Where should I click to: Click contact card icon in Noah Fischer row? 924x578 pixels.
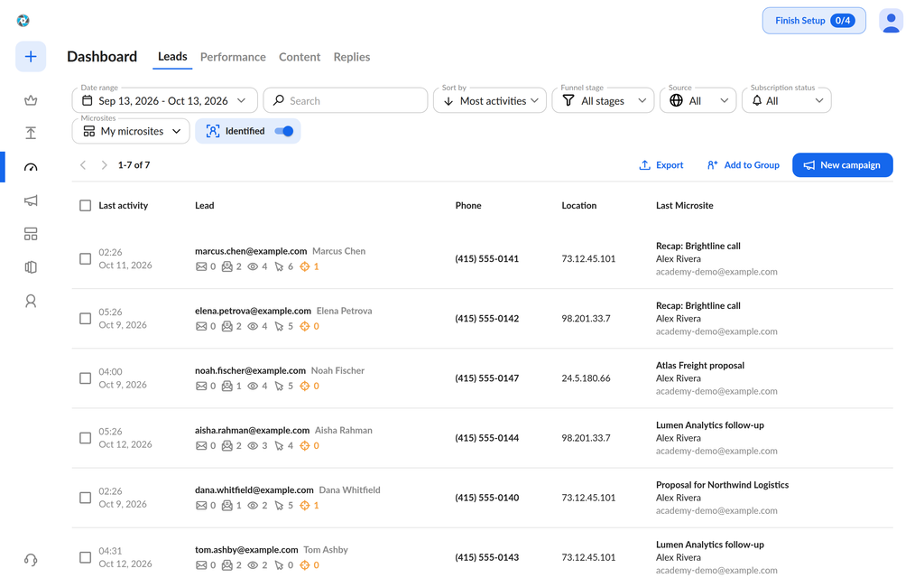226,387
